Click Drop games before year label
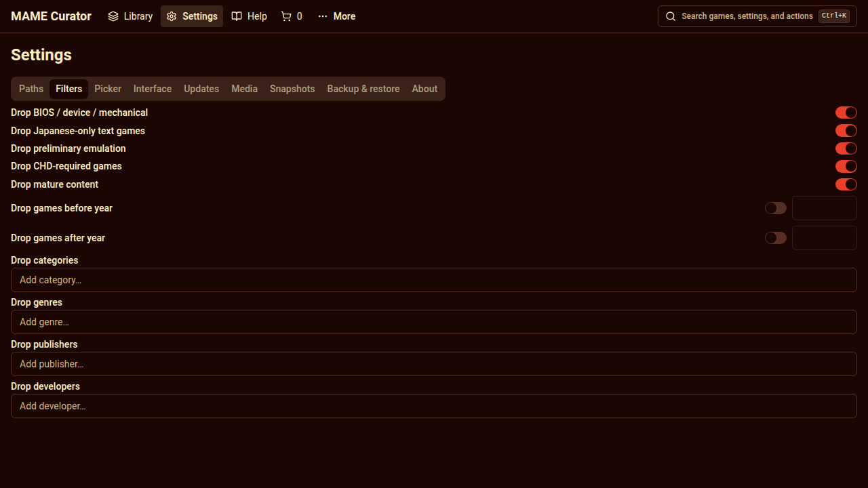The width and height of the screenshot is (868, 488). tap(62, 208)
